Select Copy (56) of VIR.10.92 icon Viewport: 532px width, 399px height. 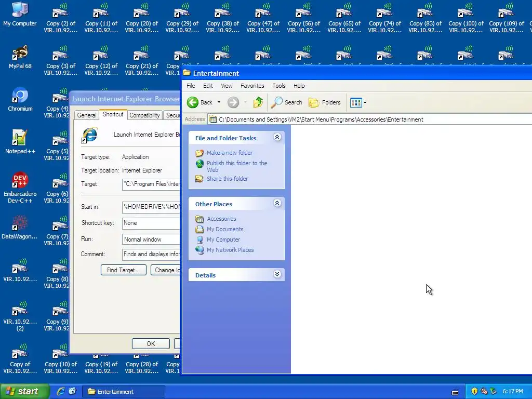point(304,18)
